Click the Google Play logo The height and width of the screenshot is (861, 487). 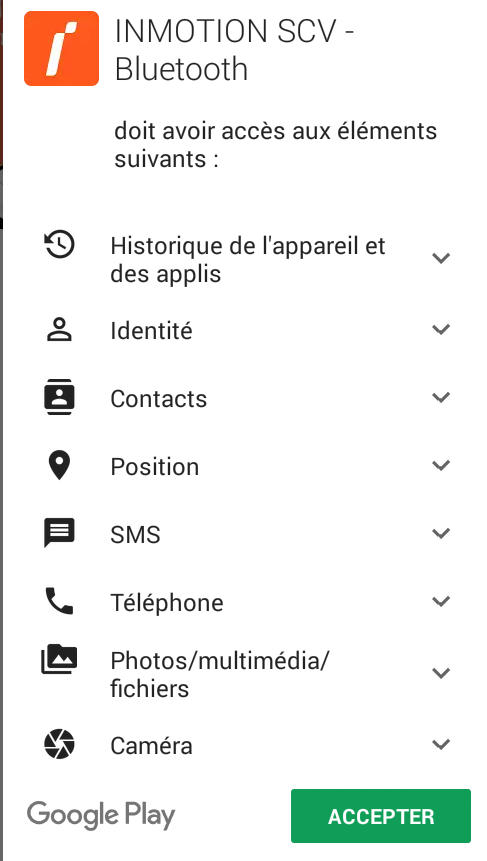click(101, 816)
